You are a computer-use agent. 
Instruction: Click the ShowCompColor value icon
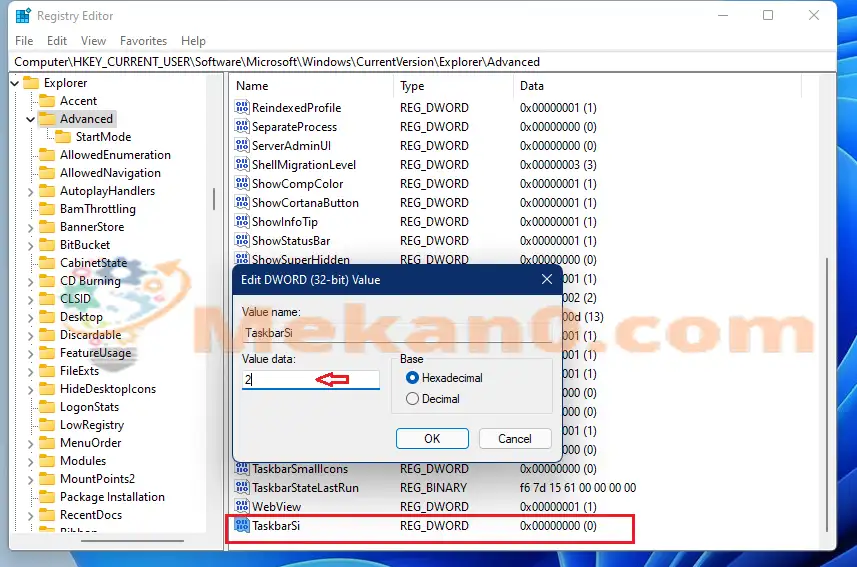click(242, 183)
